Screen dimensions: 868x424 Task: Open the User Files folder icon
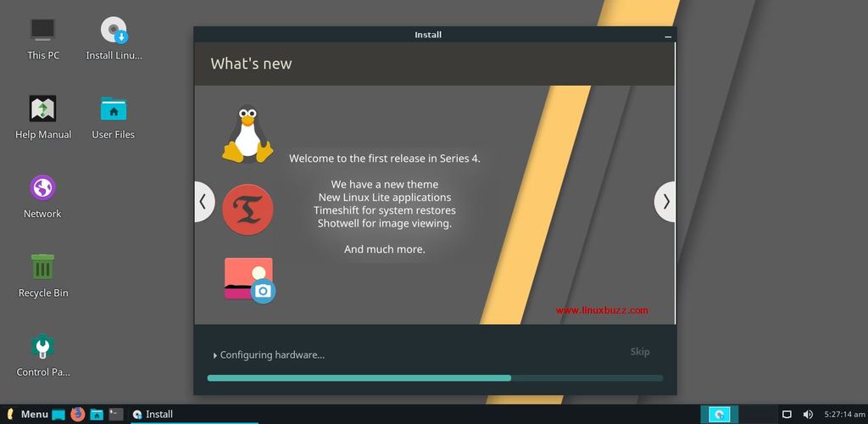point(114,109)
